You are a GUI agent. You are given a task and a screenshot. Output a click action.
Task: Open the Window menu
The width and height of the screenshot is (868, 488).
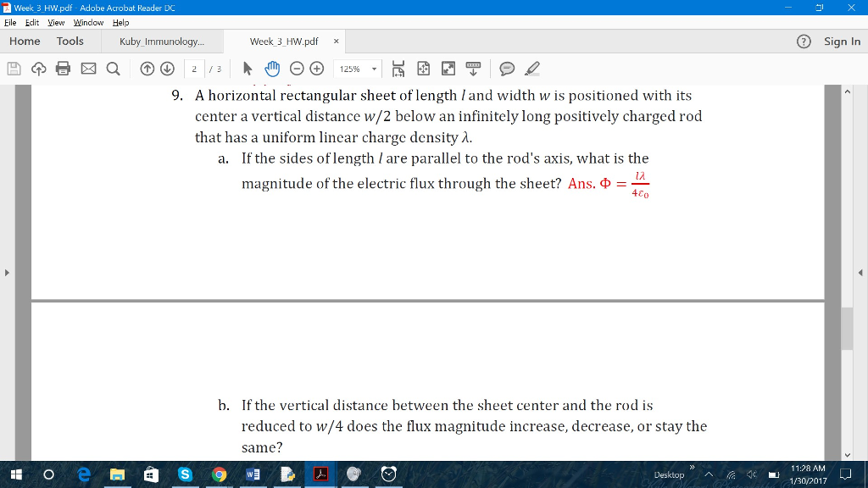point(88,23)
